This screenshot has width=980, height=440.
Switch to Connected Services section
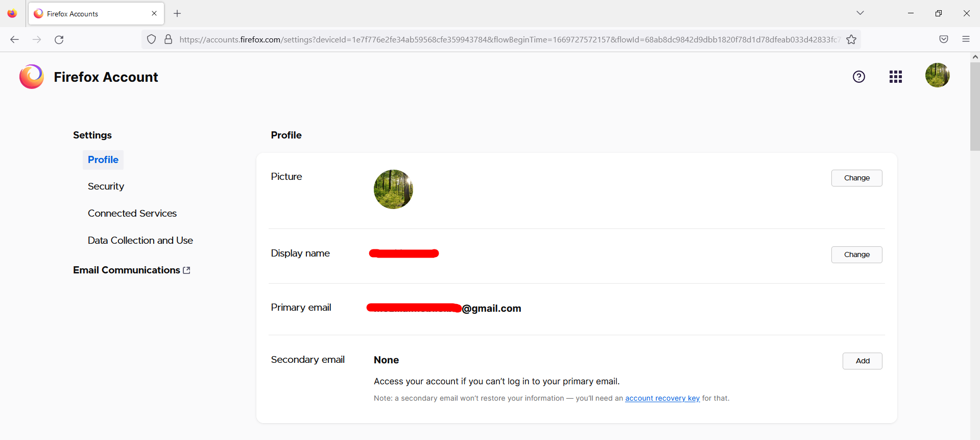coord(132,213)
